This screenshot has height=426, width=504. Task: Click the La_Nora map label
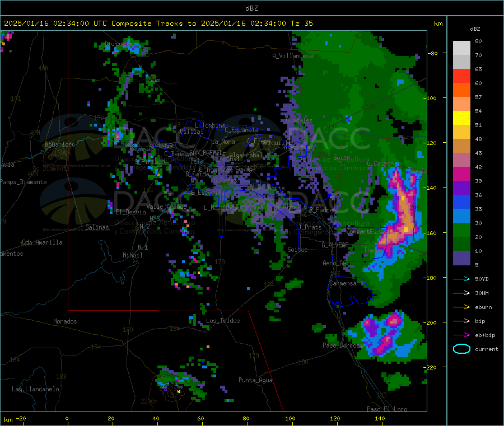click(x=223, y=142)
